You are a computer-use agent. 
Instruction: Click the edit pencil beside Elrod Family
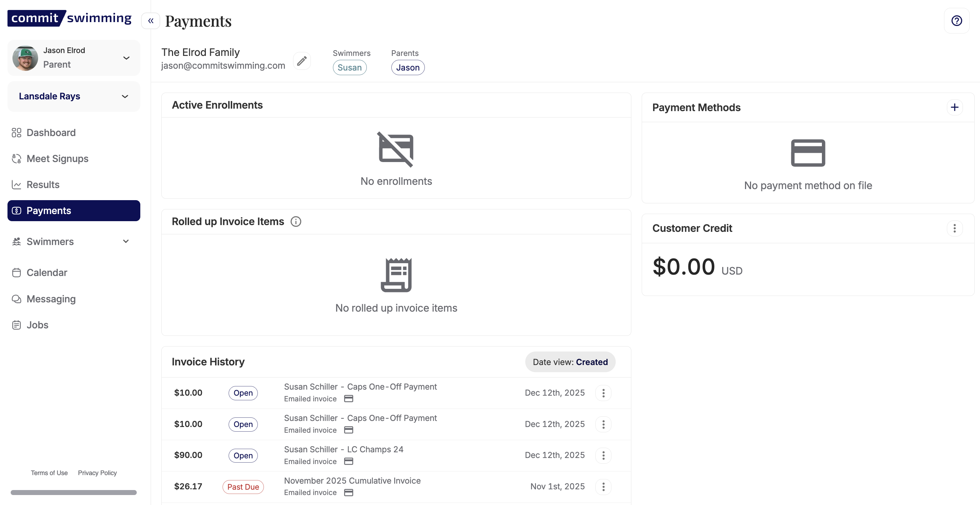[x=302, y=61]
